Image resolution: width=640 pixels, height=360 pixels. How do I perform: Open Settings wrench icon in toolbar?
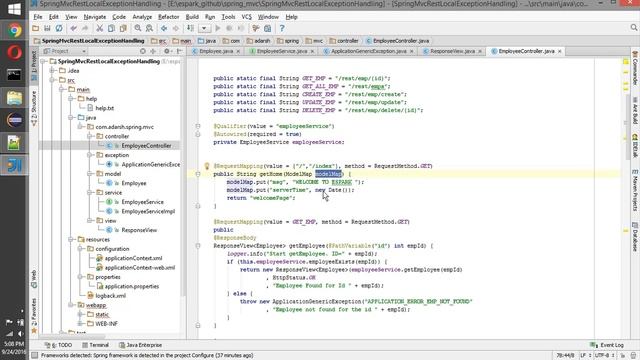256,28
